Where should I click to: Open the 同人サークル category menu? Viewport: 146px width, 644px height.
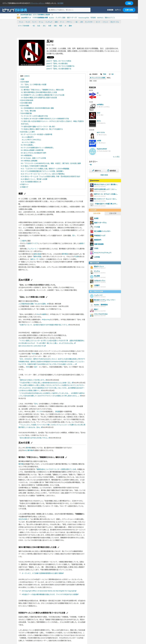pyautogui.click(x=115, y=22)
